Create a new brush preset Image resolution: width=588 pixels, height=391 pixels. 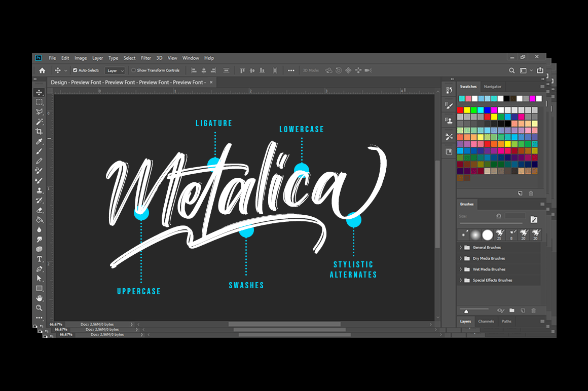pyautogui.click(x=523, y=310)
